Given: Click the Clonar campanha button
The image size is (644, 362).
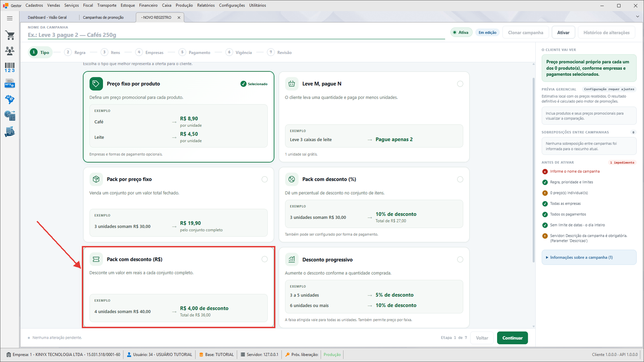Looking at the screenshot, I should coord(525,33).
